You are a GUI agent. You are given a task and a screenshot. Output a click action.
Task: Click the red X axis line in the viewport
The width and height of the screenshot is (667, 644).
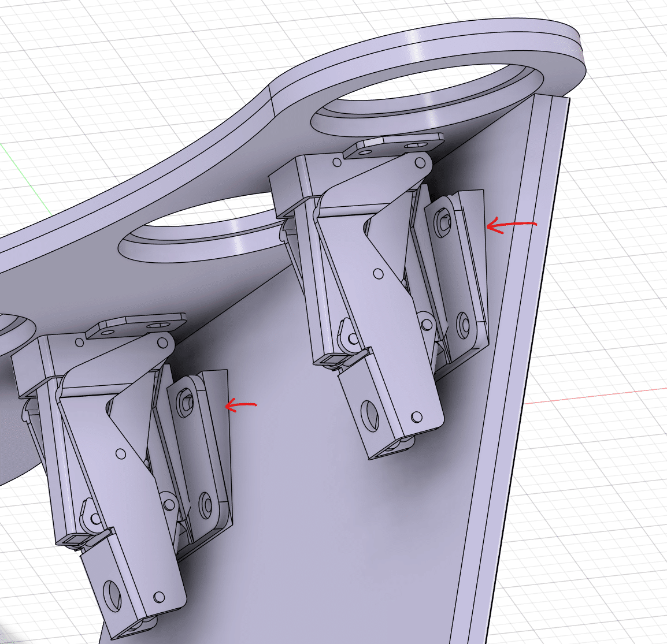595,395
